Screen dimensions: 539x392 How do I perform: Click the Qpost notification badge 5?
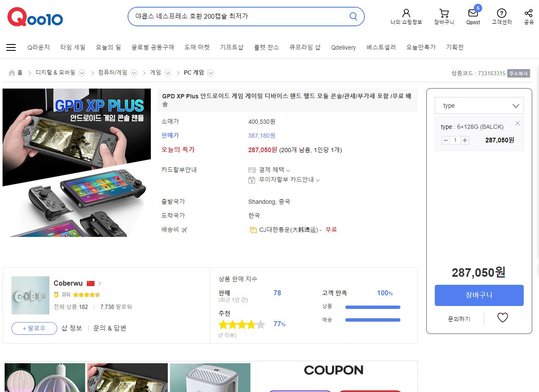pyautogui.click(x=478, y=8)
